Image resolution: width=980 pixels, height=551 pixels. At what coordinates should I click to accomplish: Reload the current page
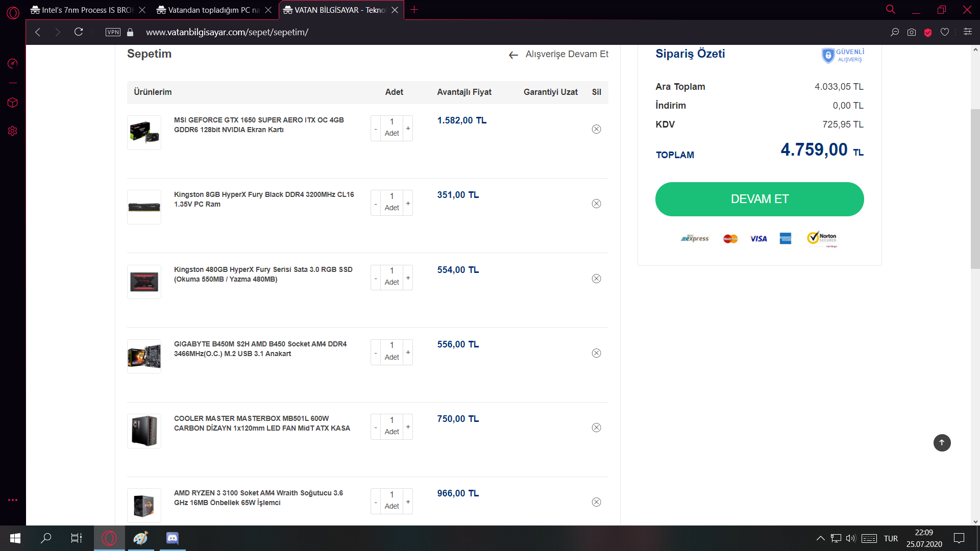pos(79,32)
